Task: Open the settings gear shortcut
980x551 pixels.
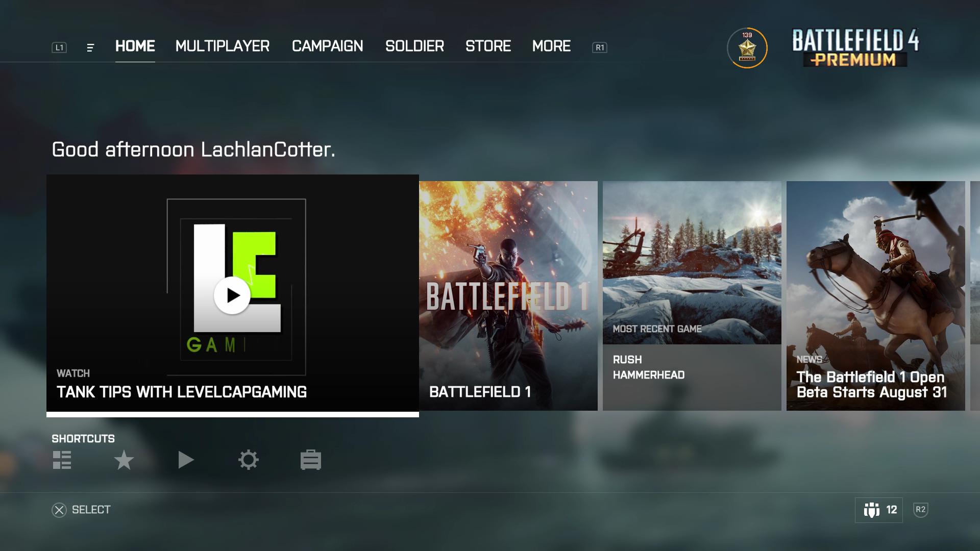Action: coord(249,460)
